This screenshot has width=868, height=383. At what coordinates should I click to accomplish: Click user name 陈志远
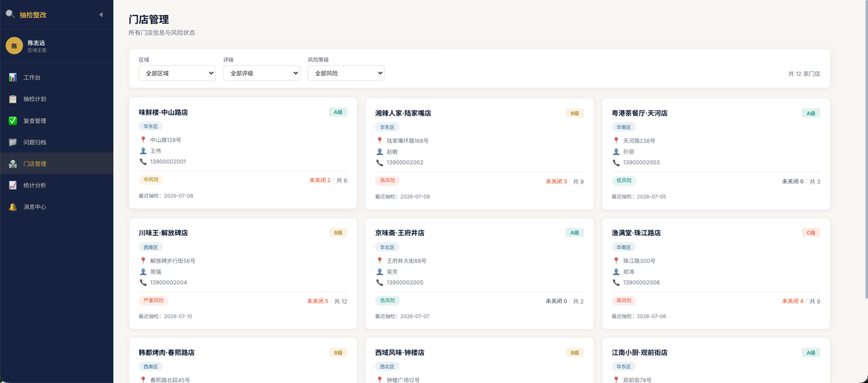(x=37, y=42)
